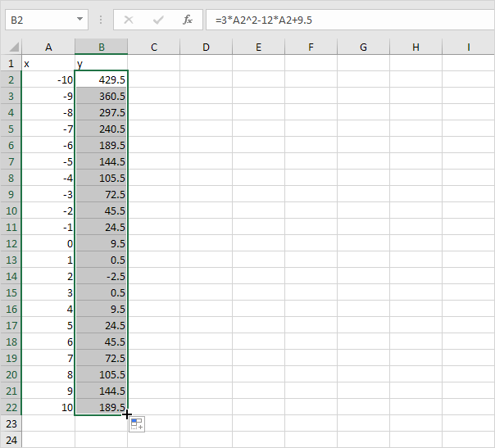Image resolution: width=495 pixels, height=448 pixels.
Task: Click the formula bar text field
Action: pos(344,18)
